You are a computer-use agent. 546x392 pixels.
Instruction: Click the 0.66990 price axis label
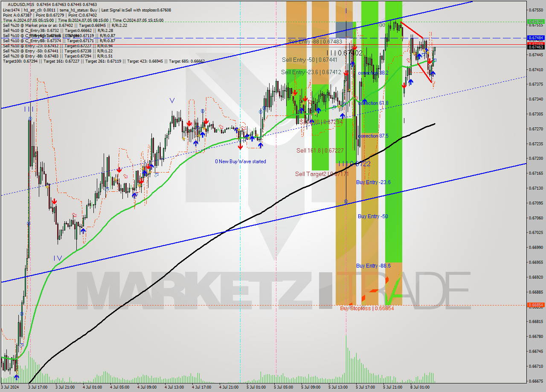coord(536,248)
